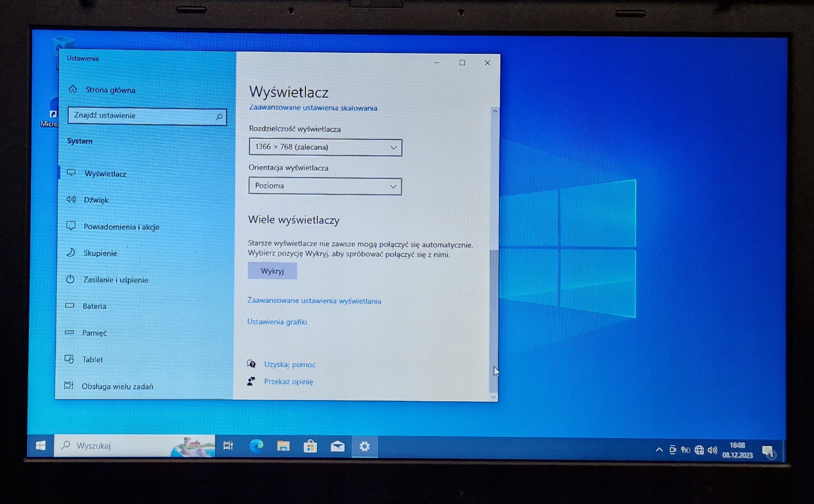Click Zasilanie i uśpienie power icon
Viewport: 814px width, 504px height.
click(70, 279)
